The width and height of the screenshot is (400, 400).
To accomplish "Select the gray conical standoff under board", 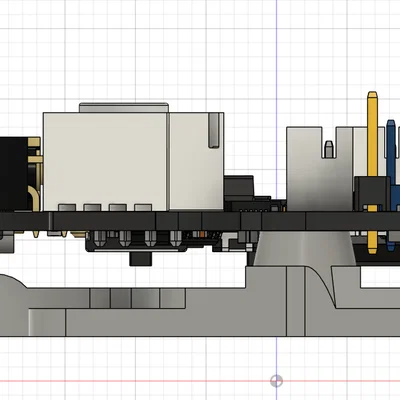I will pos(304,248).
